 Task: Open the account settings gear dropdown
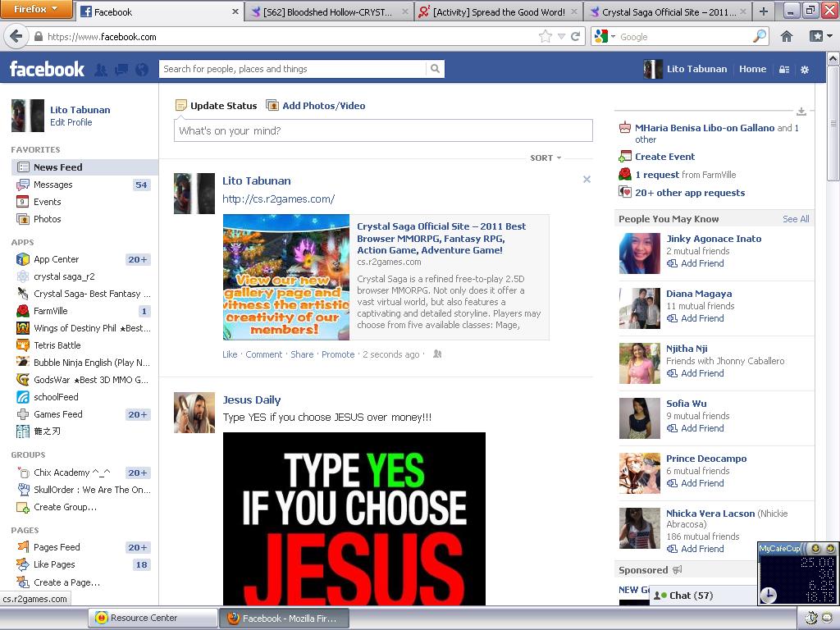[805, 70]
